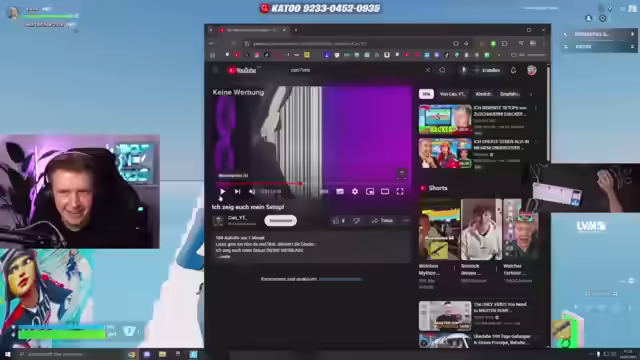
Task: Click the green browser extension icon
Action: click(493, 43)
